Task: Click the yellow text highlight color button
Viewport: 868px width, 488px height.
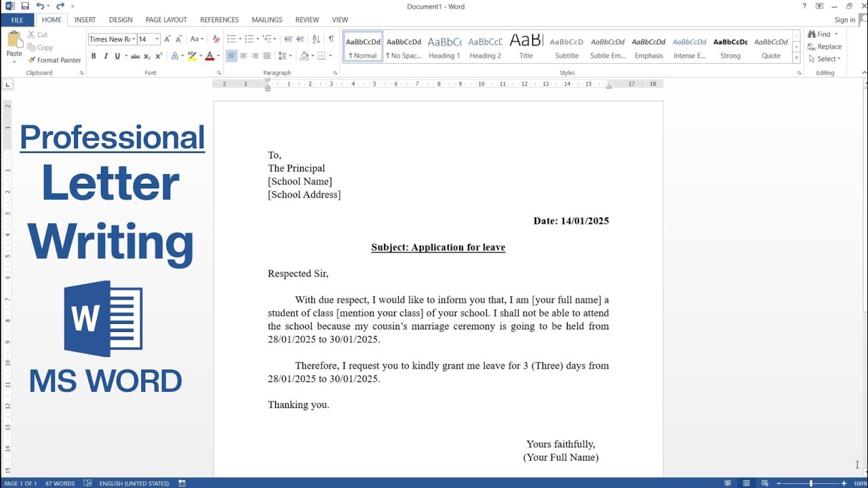Action: (192, 56)
